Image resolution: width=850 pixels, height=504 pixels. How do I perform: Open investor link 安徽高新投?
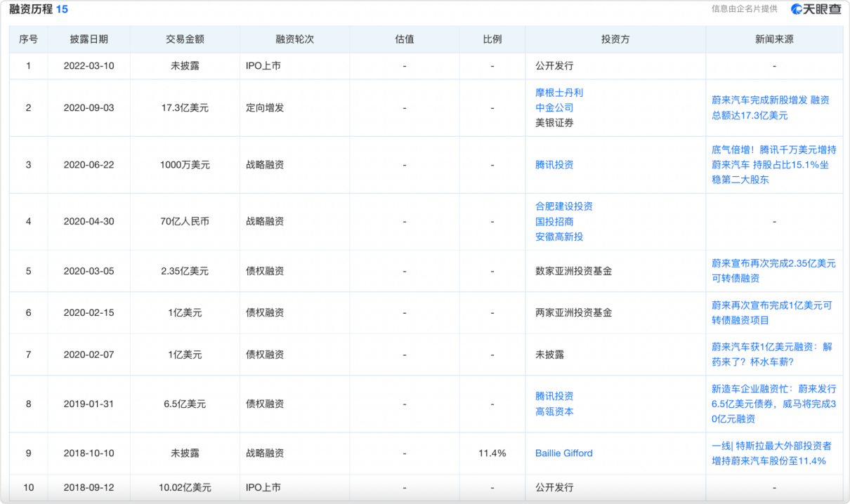[x=559, y=237]
